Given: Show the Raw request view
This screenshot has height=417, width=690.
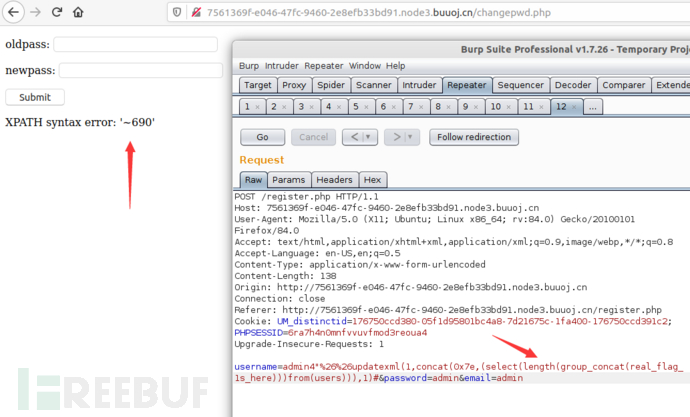Looking at the screenshot, I should 253,180.
